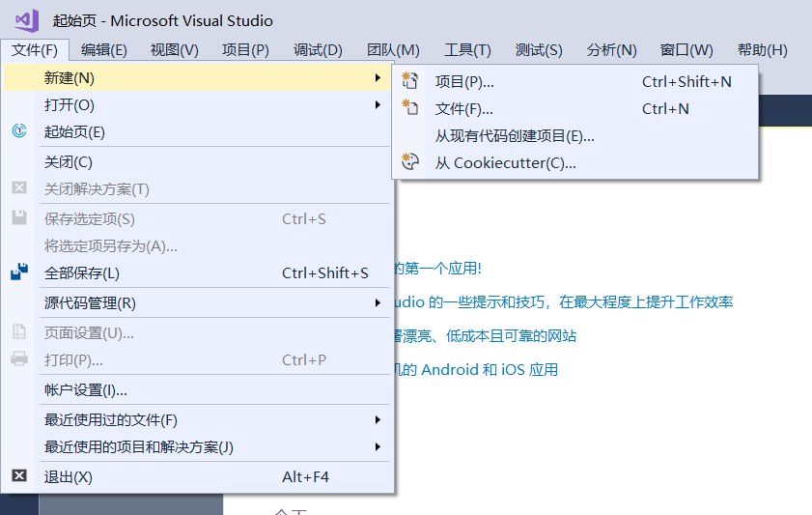Expand the 源代码管理(R) submenu arrow
This screenshot has height=515, width=812.
pos(378,302)
